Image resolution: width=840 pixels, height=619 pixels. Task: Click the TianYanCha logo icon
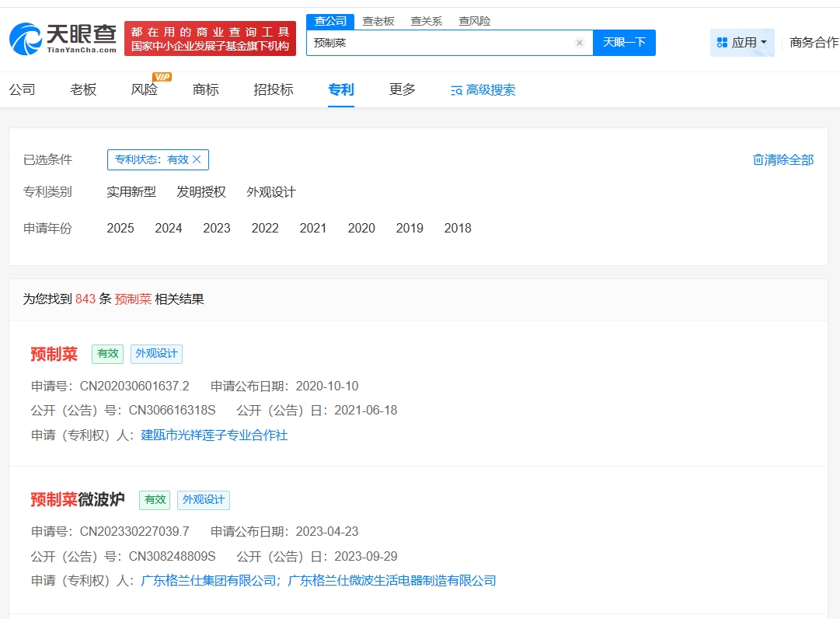pyautogui.click(x=26, y=39)
